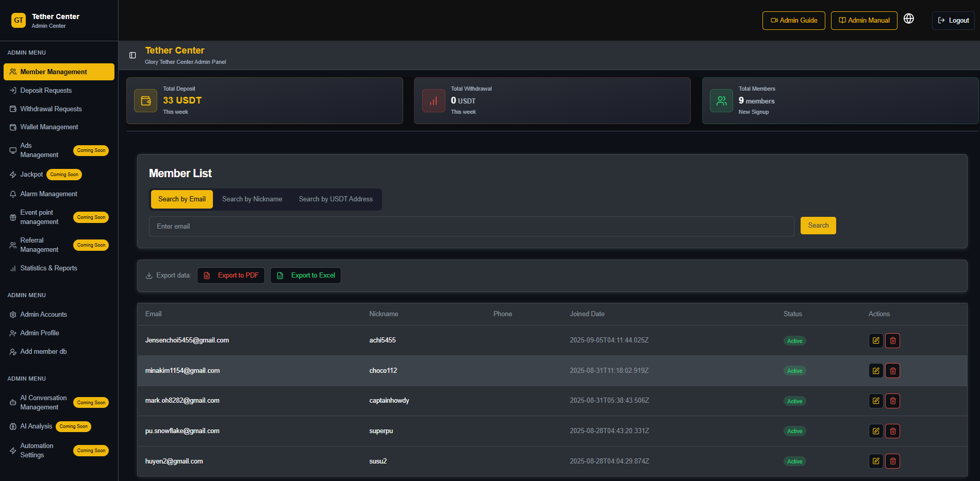Screen dimensions: 980x481
Task: Click edit icon for susu2 member
Action: click(875, 461)
